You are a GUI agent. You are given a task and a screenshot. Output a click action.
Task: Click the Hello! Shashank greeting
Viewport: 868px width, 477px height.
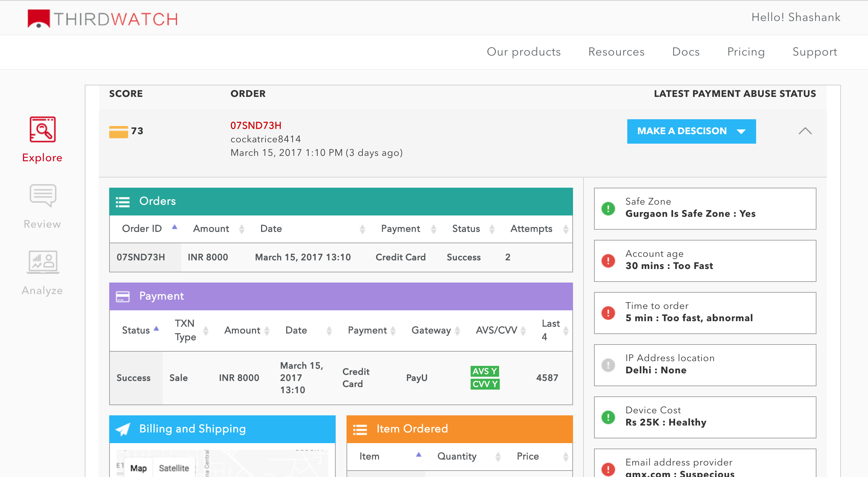pyautogui.click(x=796, y=17)
